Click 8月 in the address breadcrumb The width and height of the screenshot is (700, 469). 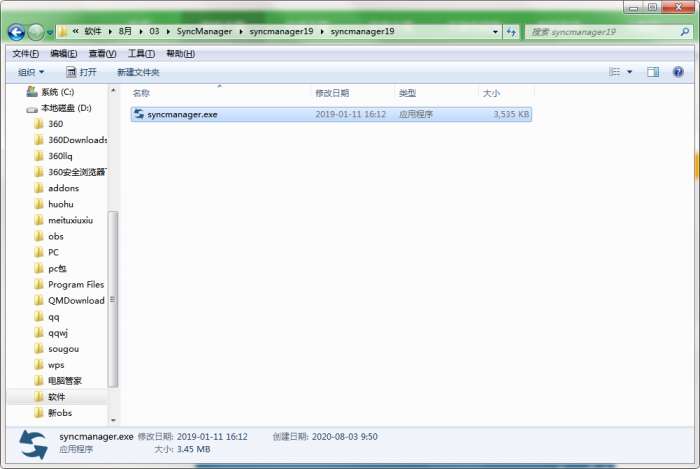(125, 31)
